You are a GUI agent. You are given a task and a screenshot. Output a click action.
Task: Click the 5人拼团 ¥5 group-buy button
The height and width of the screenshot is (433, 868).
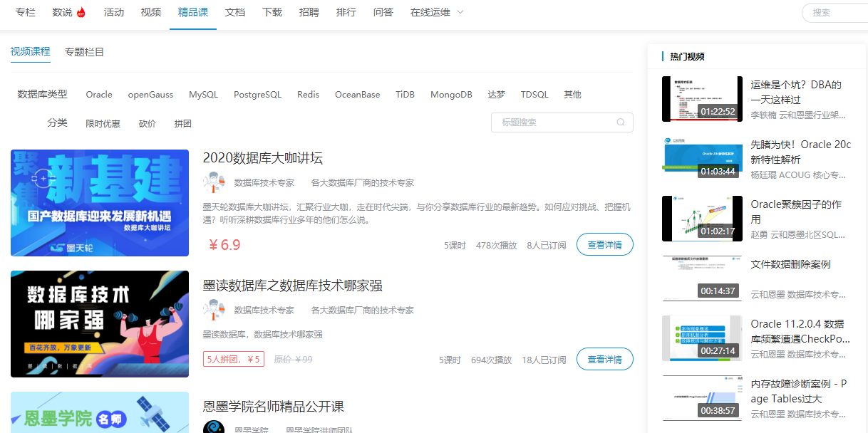click(x=233, y=358)
